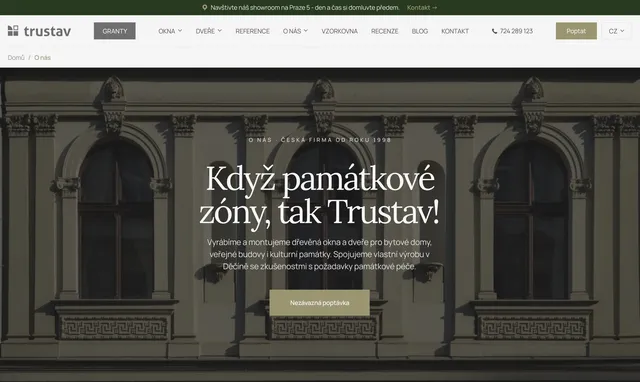Open the CZ language selector

(616, 31)
